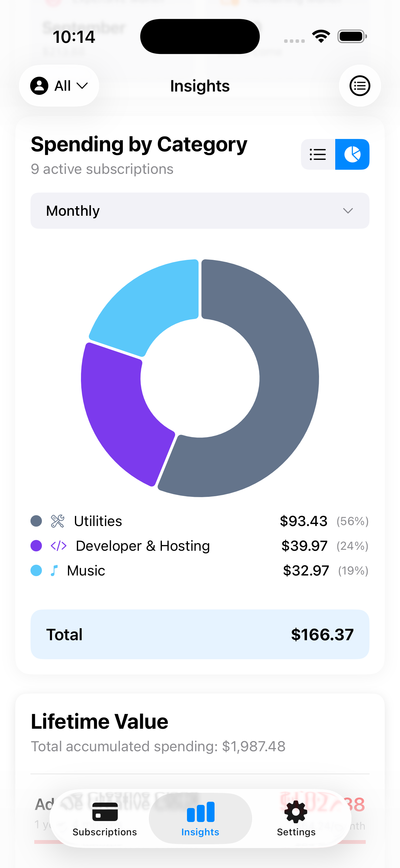This screenshot has width=400, height=868.
Task: Tap the Total $166.37 summary bar
Action: click(x=200, y=634)
